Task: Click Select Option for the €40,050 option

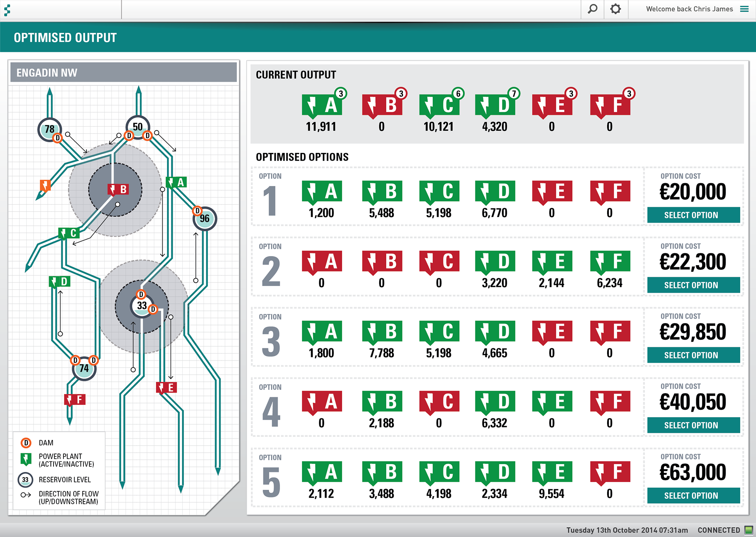Action: click(x=693, y=425)
